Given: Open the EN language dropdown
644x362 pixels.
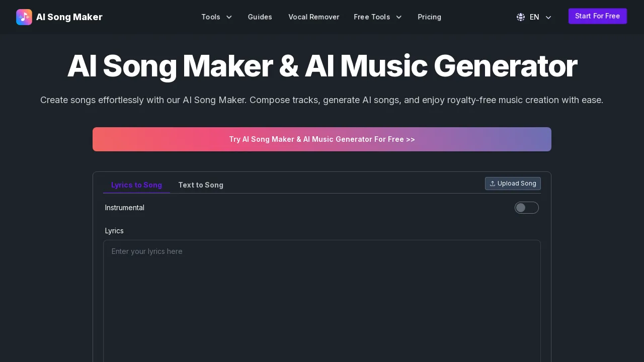Looking at the screenshot, I should pos(534,17).
